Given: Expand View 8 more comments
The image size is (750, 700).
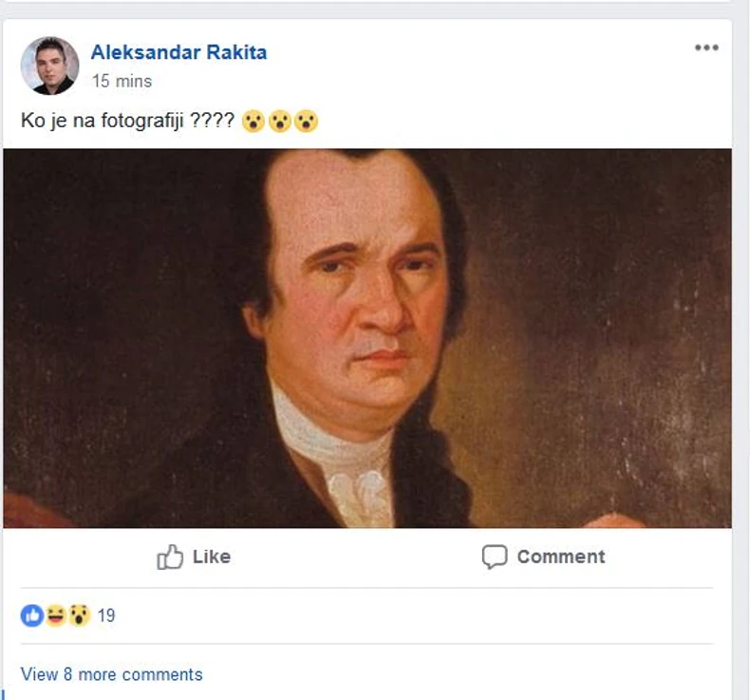Looking at the screenshot, I should 111,674.
